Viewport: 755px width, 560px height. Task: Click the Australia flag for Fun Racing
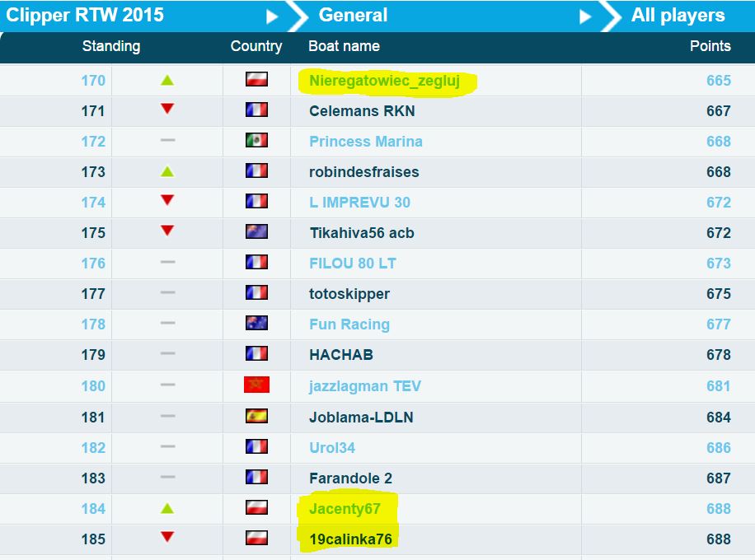pyautogui.click(x=256, y=323)
